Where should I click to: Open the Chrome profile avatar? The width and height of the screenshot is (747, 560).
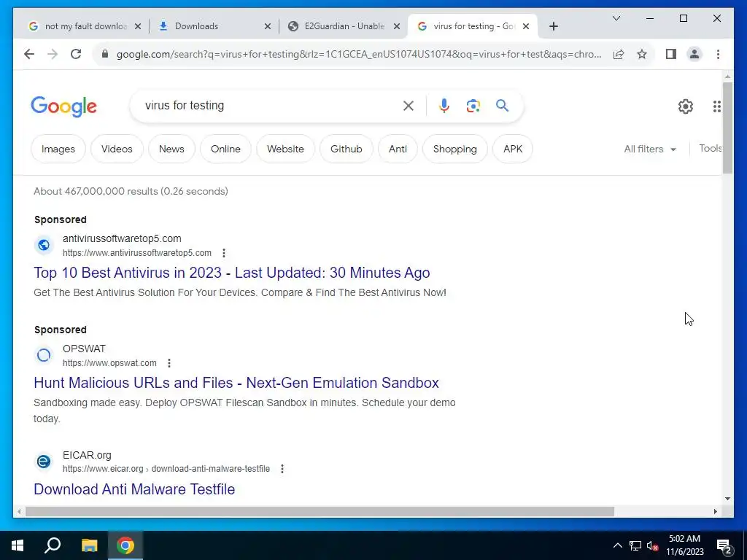pyautogui.click(x=694, y=54)
